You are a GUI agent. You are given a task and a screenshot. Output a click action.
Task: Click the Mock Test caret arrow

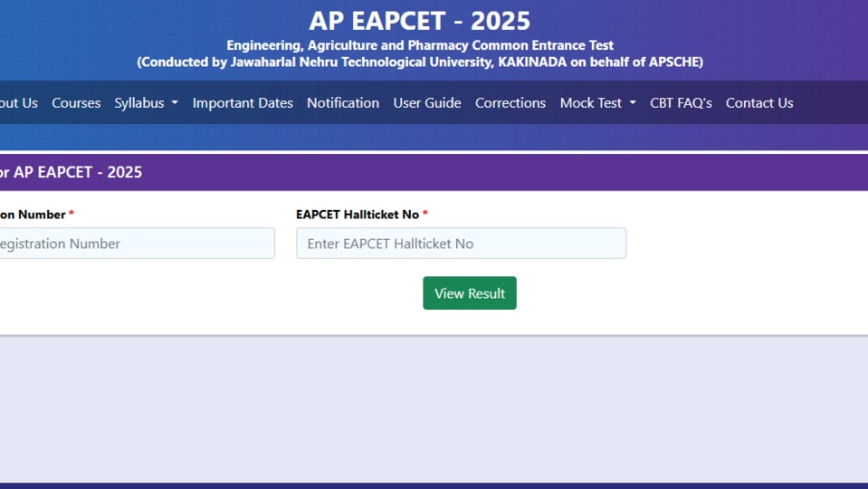point(633,103)
